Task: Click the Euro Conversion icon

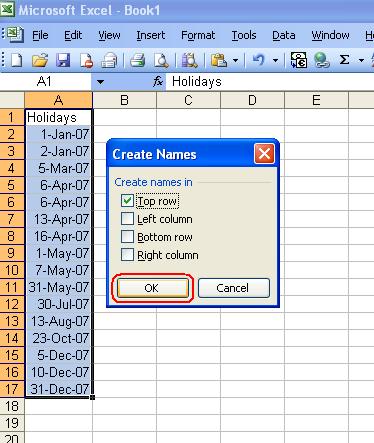Action: 299,61
